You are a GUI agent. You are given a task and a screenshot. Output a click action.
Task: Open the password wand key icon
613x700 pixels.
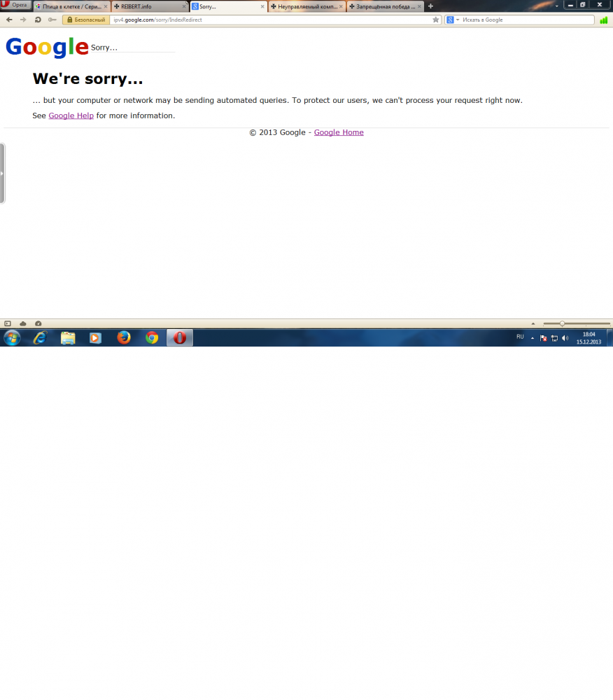(52, 20)
